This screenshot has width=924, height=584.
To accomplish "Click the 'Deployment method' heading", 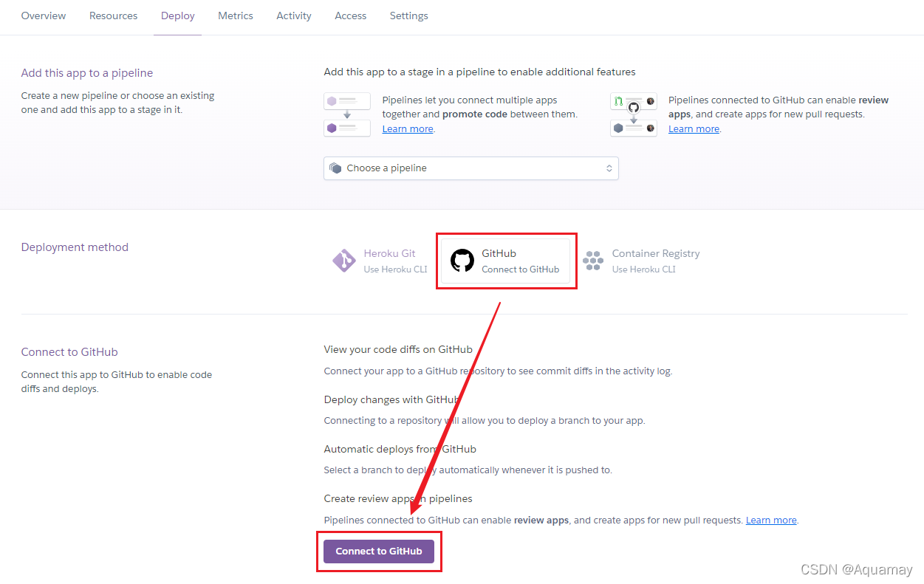I will (x=75, y=247).
